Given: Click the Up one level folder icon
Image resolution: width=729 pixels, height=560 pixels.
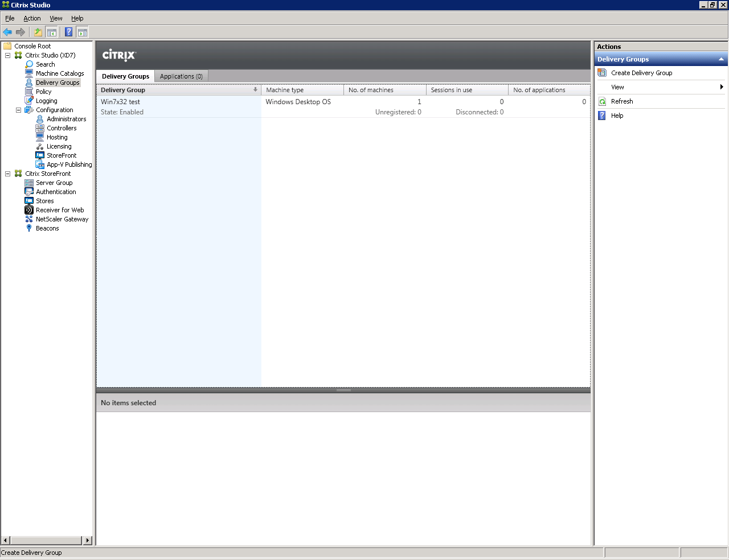Looking at the screenshot, I should [38, 32].
